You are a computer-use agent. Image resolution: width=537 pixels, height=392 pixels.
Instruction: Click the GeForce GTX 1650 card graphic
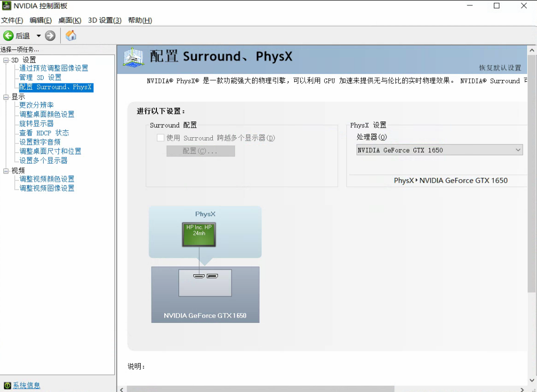205,294
